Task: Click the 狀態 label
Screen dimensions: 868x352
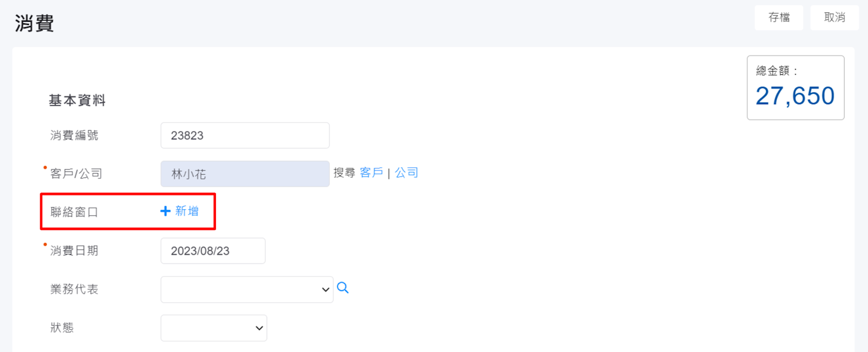Action: coord(62,328)
